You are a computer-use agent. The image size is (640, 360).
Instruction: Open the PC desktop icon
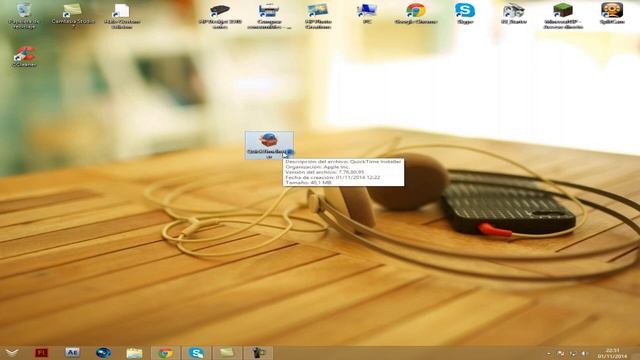(x=367, y=13)
